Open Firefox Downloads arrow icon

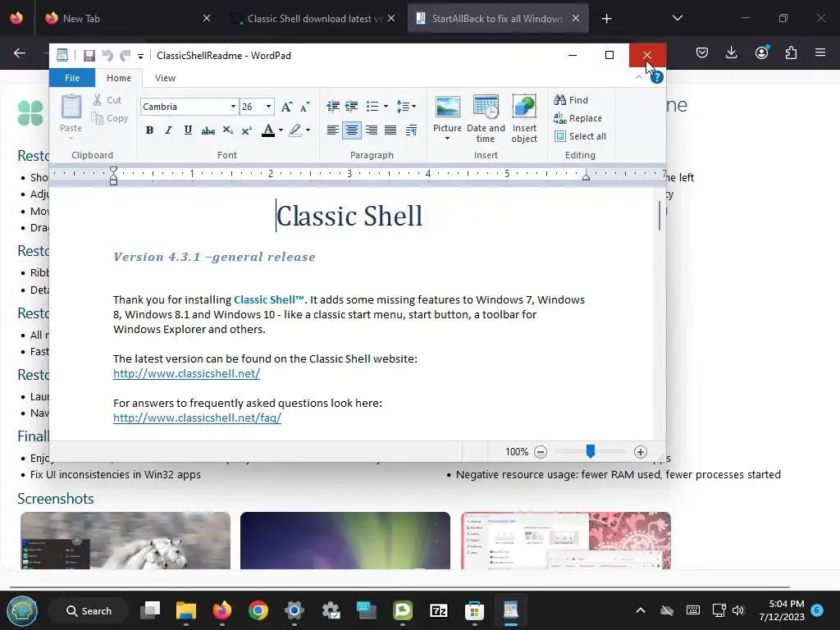click(x=731, y=52)
